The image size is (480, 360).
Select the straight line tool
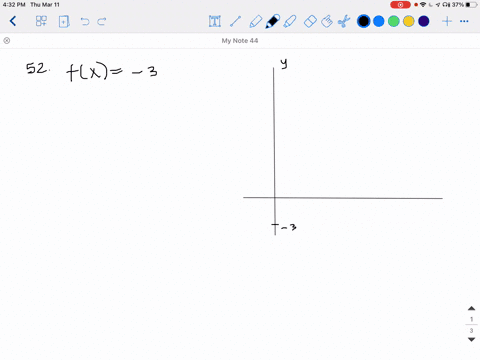[x=235, y=21]
